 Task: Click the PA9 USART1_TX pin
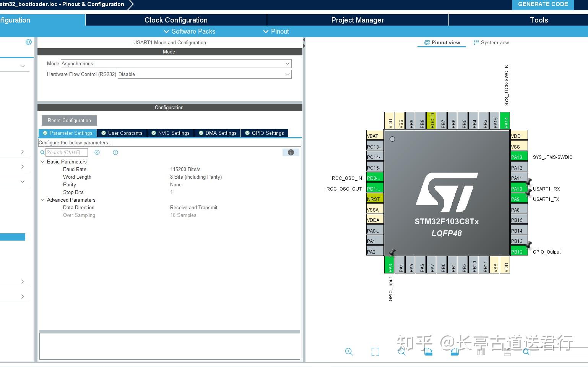519,199
